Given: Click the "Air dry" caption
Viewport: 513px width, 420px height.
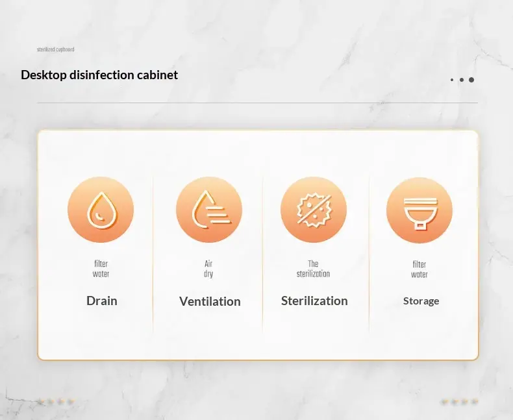Looking at the screenshot, I should (208, 269).
